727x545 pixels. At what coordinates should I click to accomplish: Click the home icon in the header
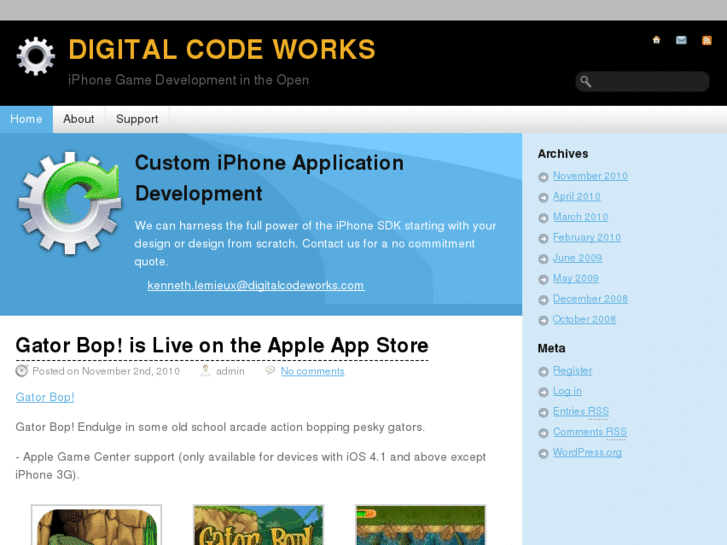[656, 40]
